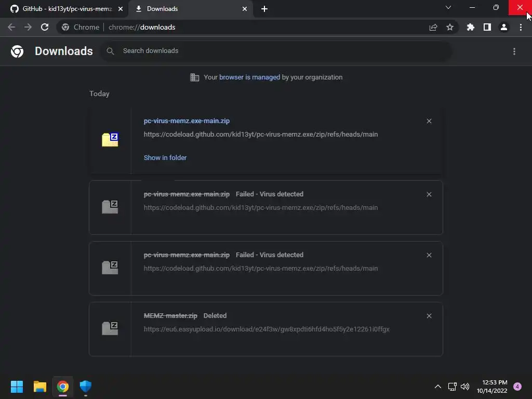This screenshot has height=399, width=532.
Task: Toggle the side panel icon
Action: 487,28
